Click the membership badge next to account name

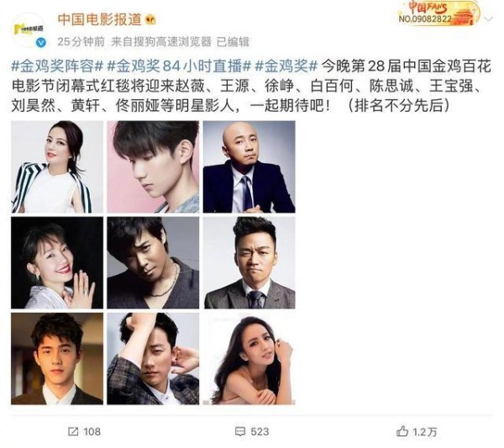point(150,20)
